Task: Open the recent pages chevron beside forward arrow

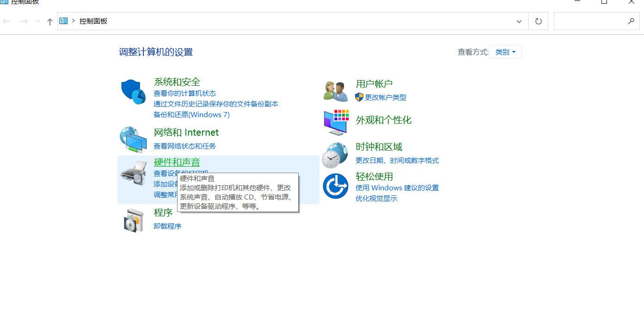Action: (37, 21)
